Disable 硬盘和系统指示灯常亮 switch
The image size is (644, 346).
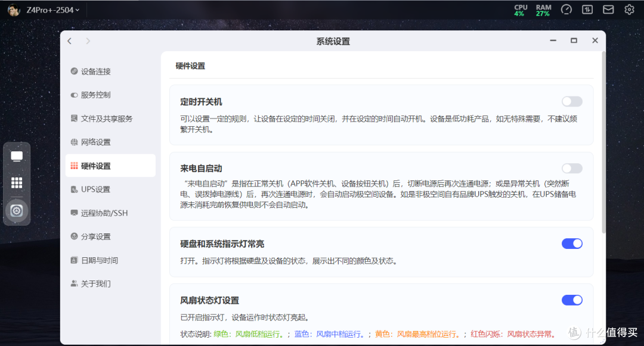[572, 244]
